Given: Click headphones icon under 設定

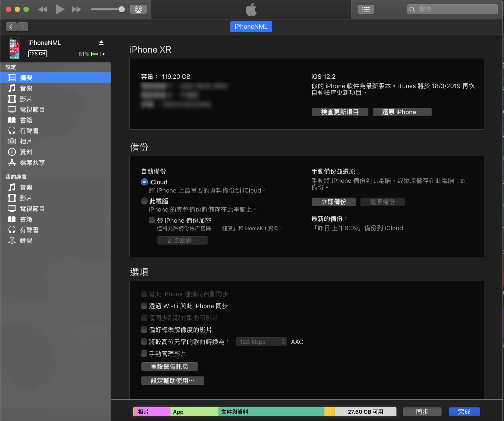Looking at the screenshot, I should (12, 131).
